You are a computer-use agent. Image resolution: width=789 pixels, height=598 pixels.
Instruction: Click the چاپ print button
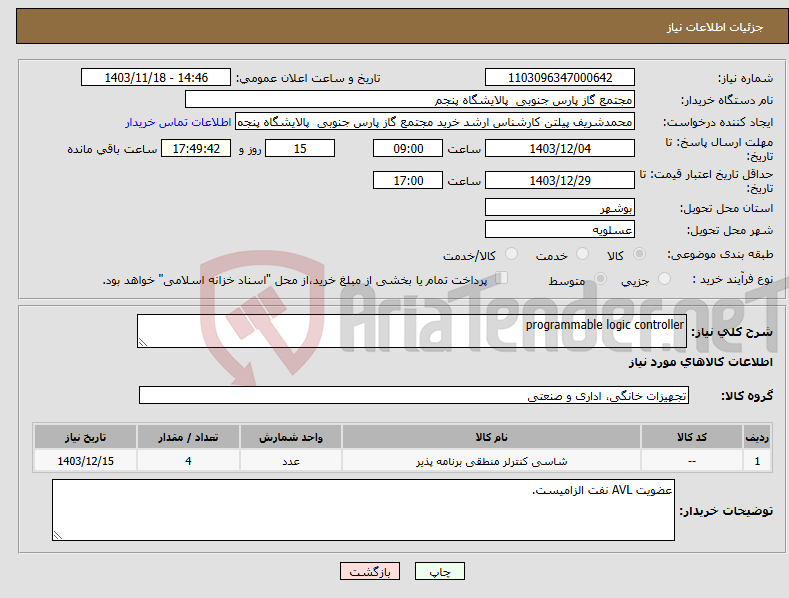click(x=440, y=571)
